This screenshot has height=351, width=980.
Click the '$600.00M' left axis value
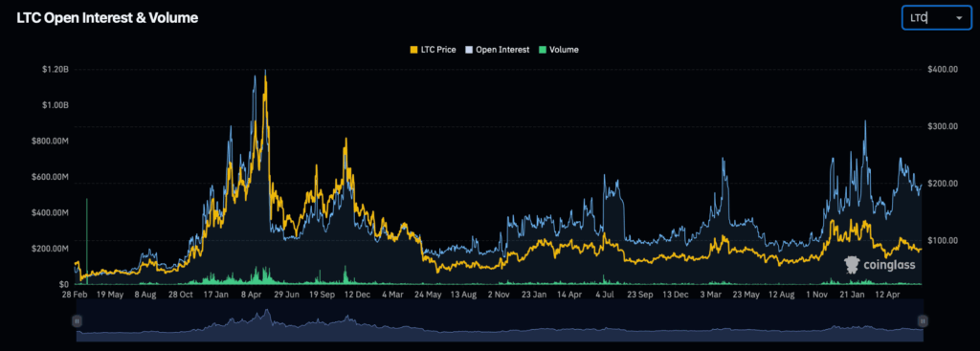(x=50, y=177)
